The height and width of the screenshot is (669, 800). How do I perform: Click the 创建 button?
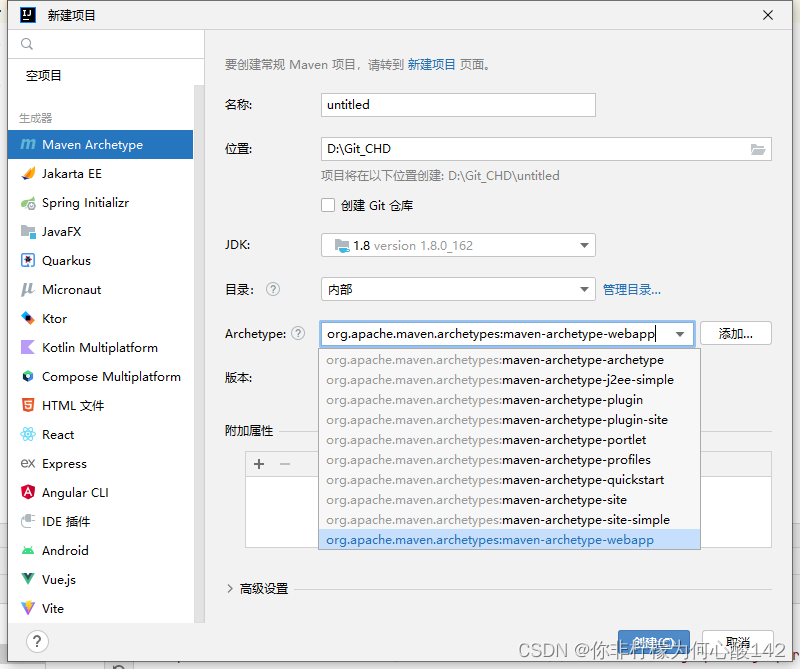tap(654, 642)
